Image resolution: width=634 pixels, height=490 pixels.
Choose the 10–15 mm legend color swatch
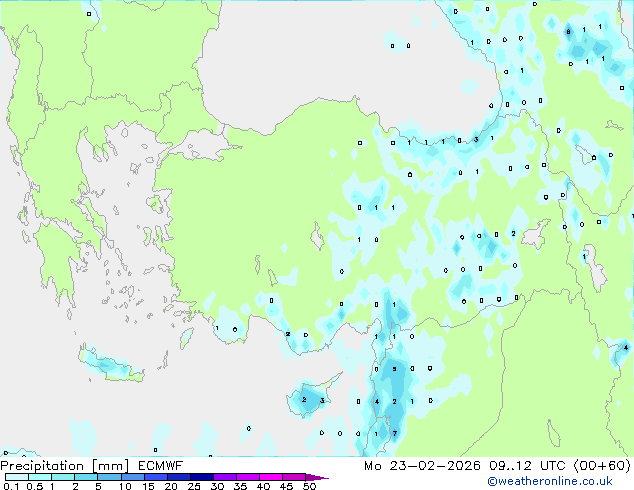tap(133, 477)
